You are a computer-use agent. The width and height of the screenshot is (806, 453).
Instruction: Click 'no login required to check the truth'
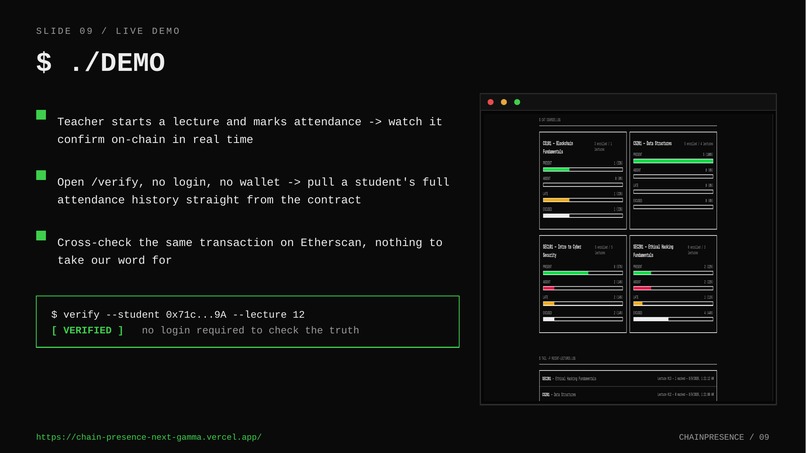point(250,330)
